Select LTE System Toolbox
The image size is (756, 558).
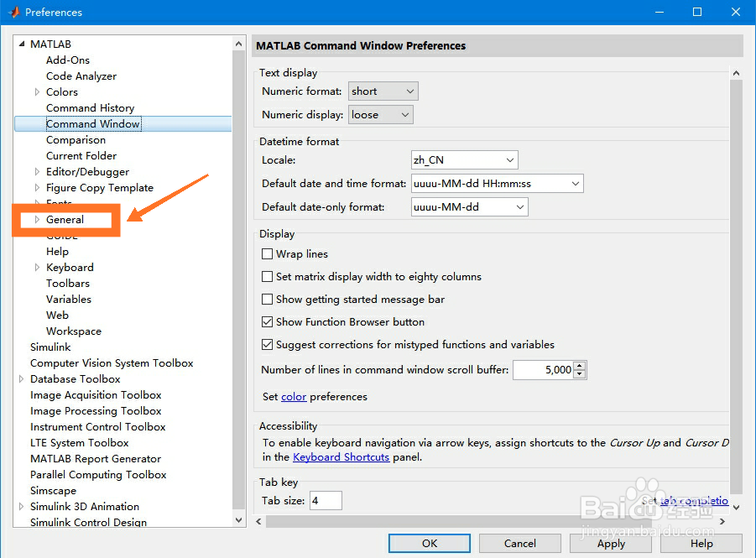pos(80,442)
